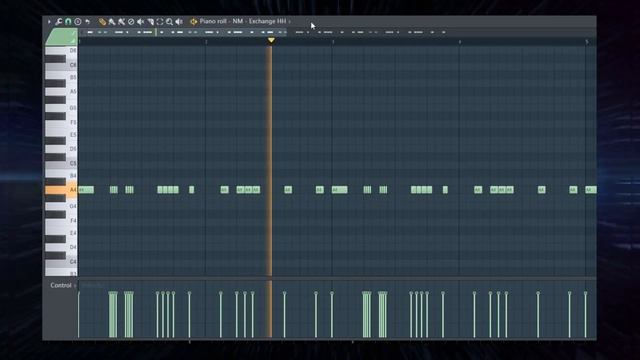
Task: Click bar 2 on the timeline ruler
Action: [x=206, y=42]
